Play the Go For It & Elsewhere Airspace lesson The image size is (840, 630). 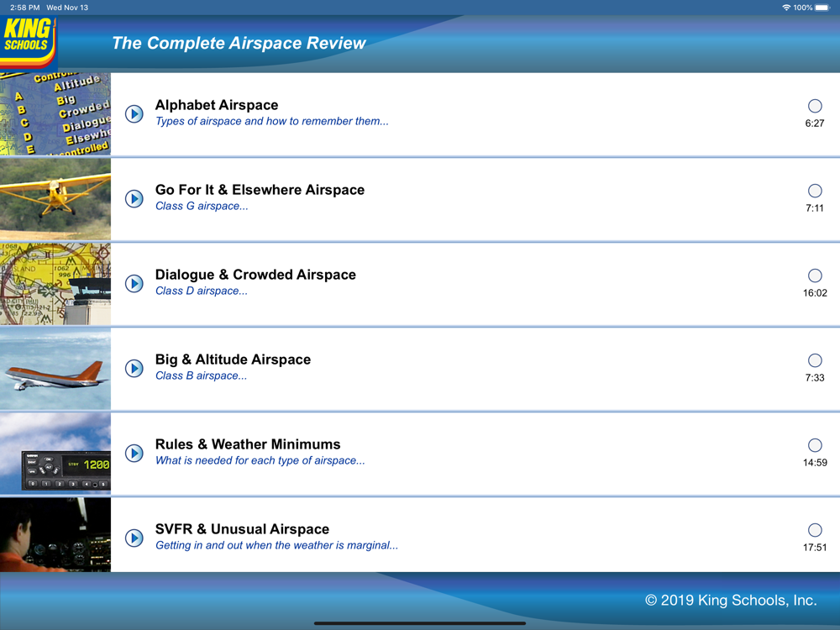(x=134, y=199)
